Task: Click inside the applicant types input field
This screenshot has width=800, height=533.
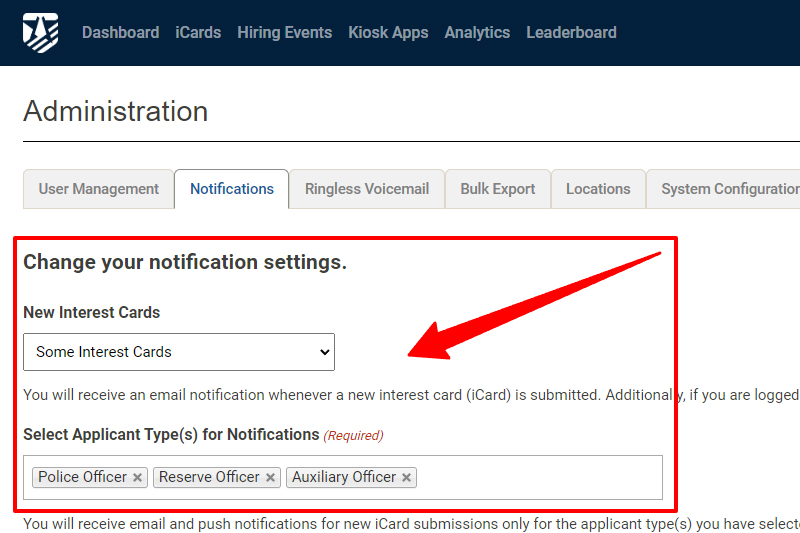Action: pyautogui.click(x=540, y=478)
